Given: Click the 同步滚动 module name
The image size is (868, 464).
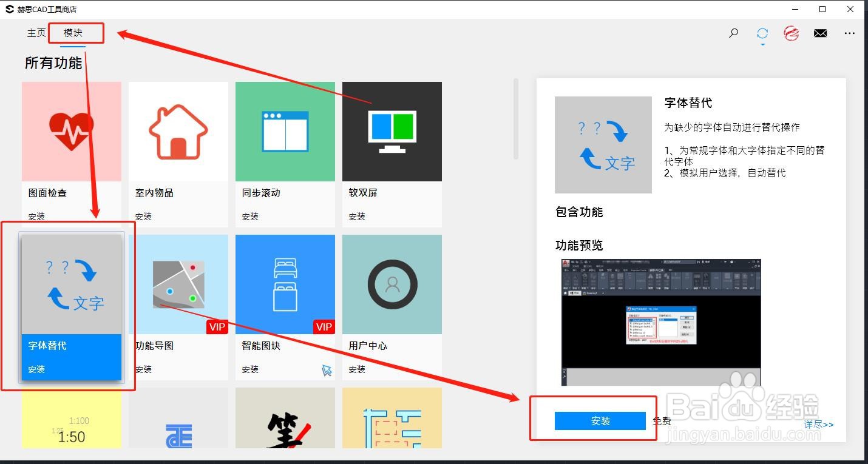Looking at the screenshot, I should 261,193.
